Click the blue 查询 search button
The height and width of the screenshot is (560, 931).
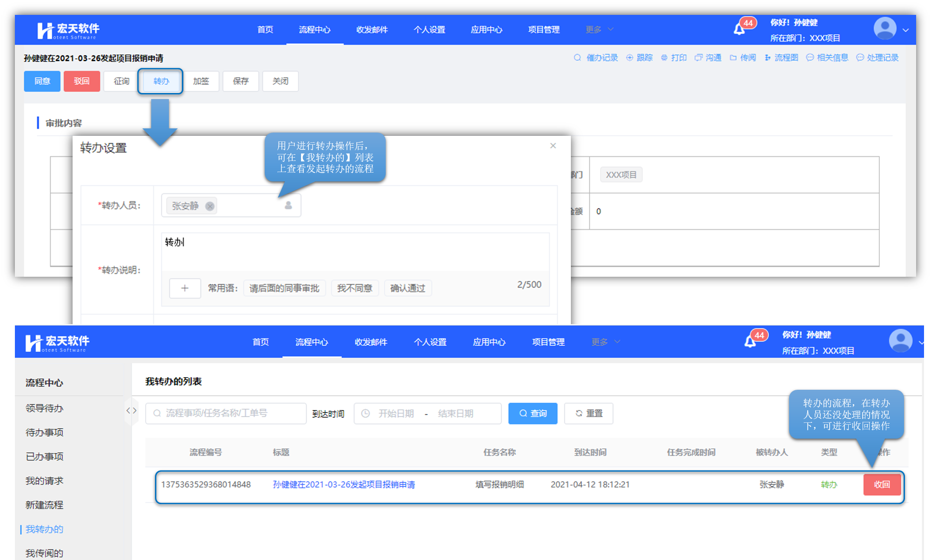click(x=533, y=413)
